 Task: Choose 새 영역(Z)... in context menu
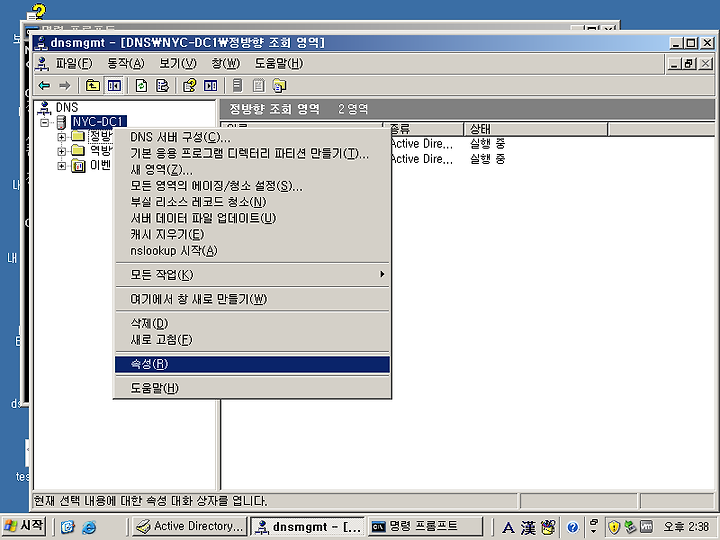(252, 170)
